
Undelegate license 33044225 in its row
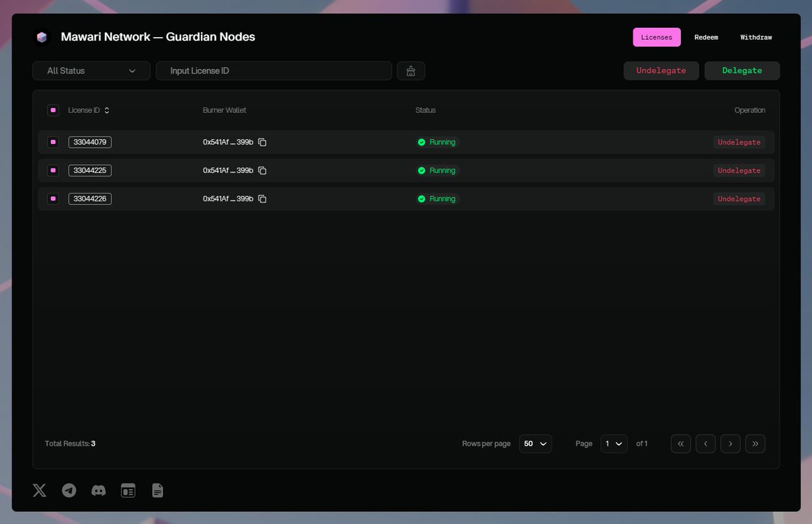coord(739,170)
